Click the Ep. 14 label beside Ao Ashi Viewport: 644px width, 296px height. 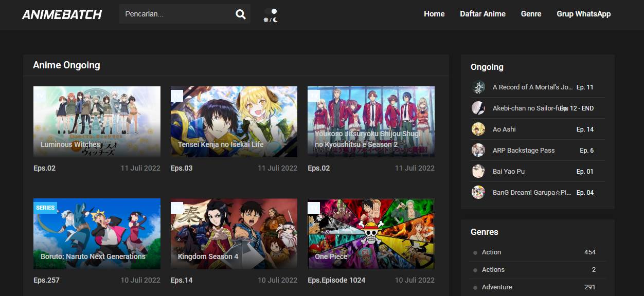coord(585,129)
